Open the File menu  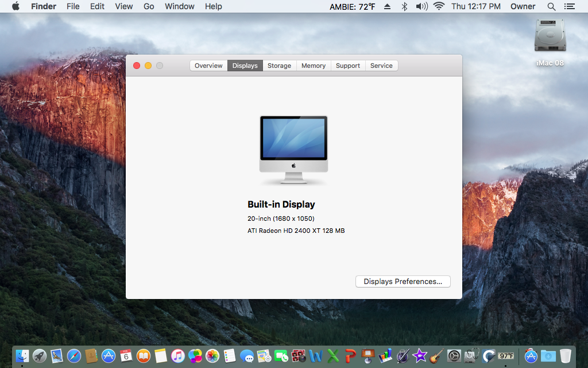point(73,6)
